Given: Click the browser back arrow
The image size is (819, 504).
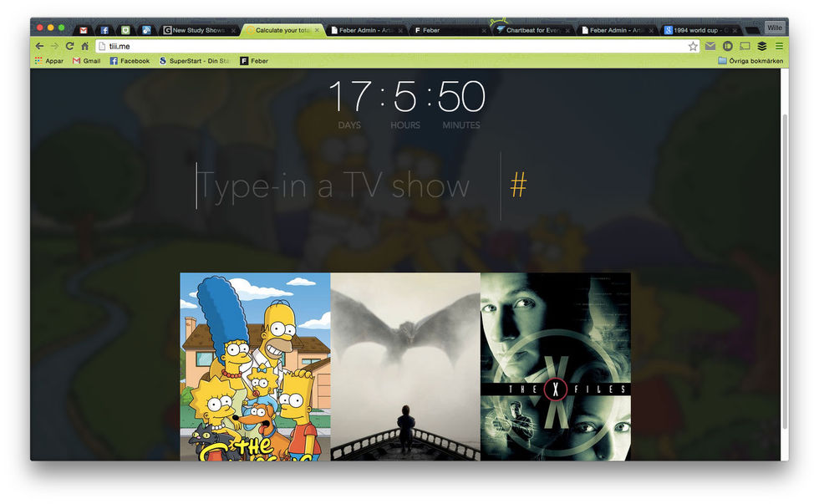Looking at the screenshot, I should coord(39,46).
